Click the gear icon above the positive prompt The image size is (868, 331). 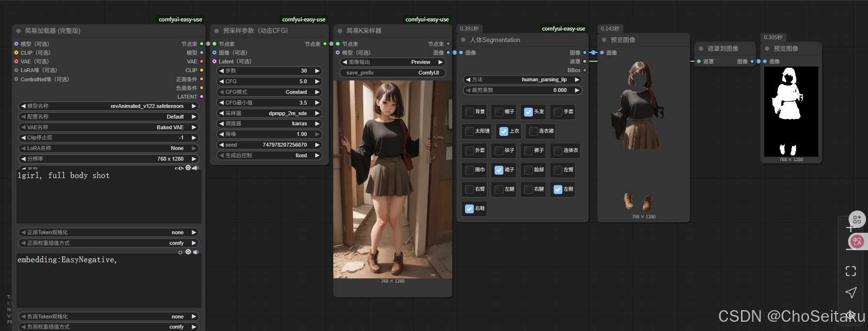tap(188, 167)
